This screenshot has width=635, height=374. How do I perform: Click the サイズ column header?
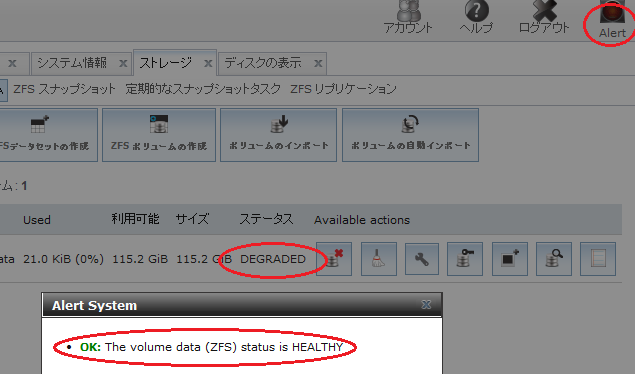(192, 219)
